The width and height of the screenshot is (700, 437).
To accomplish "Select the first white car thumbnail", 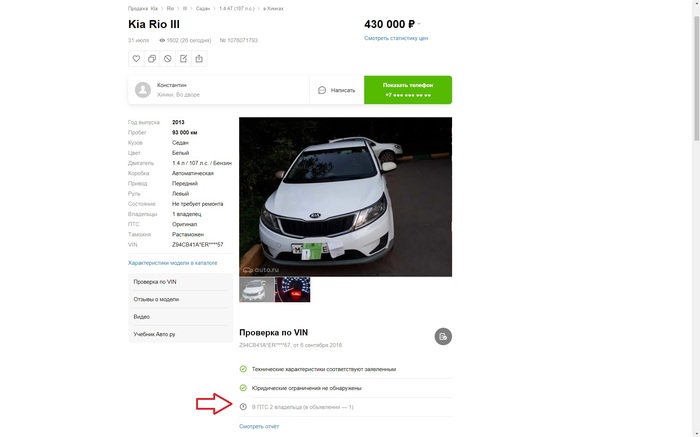I will [x=256, y=290].
